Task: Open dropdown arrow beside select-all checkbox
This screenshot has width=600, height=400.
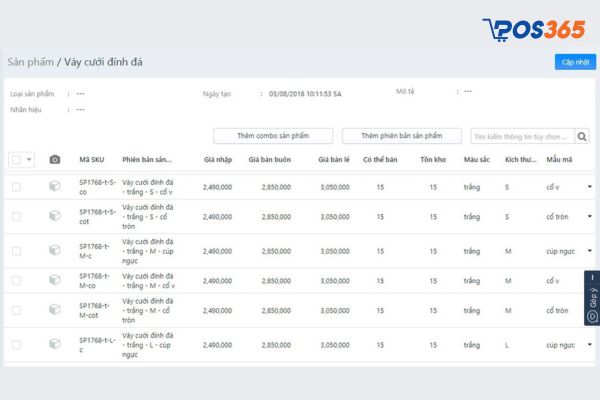Action: [30, 159]
